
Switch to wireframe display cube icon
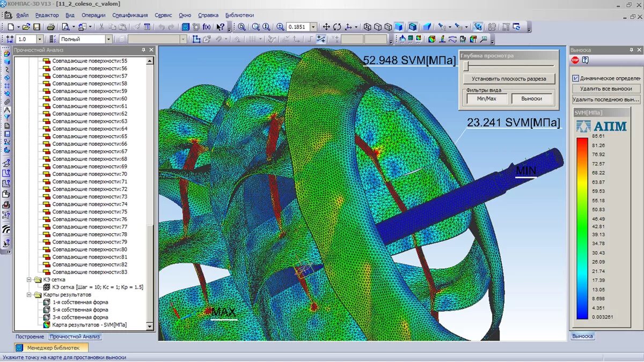tap(368, 27)
